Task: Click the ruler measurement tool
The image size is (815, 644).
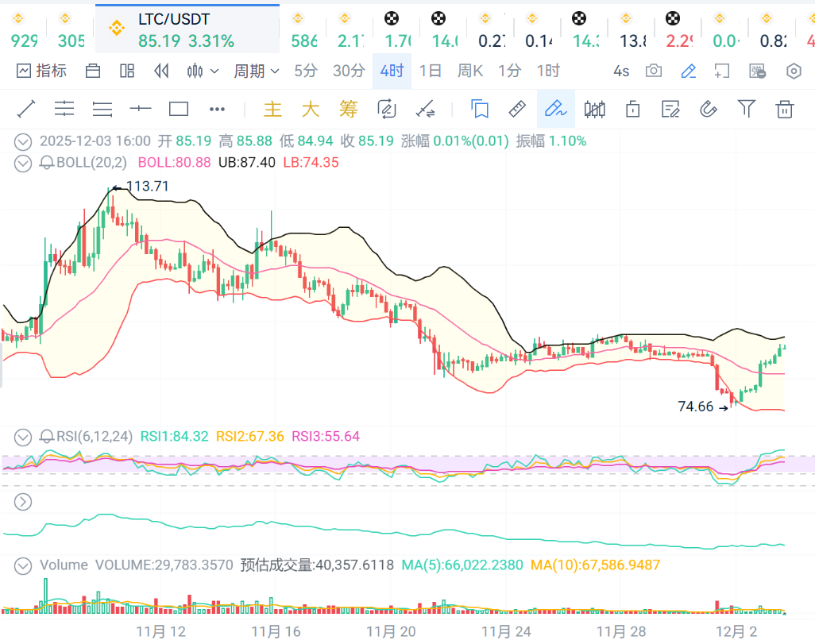Action: [517, 109]
